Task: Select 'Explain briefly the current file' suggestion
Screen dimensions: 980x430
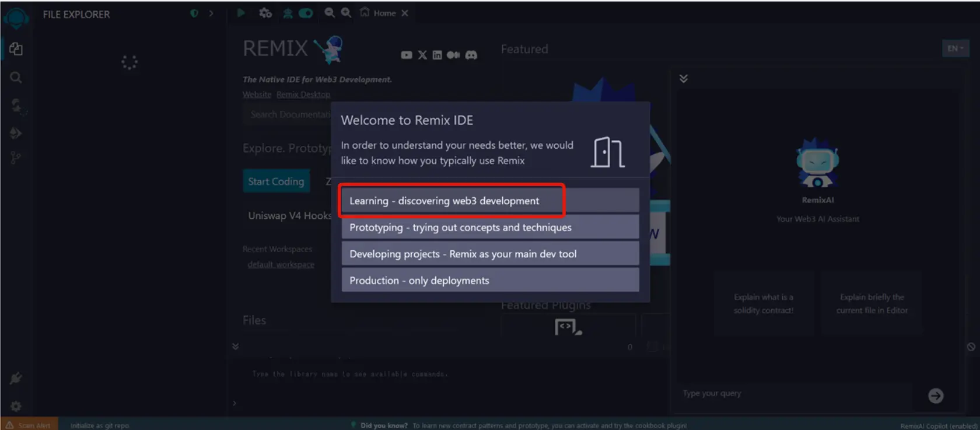Action: click(872, 303)
